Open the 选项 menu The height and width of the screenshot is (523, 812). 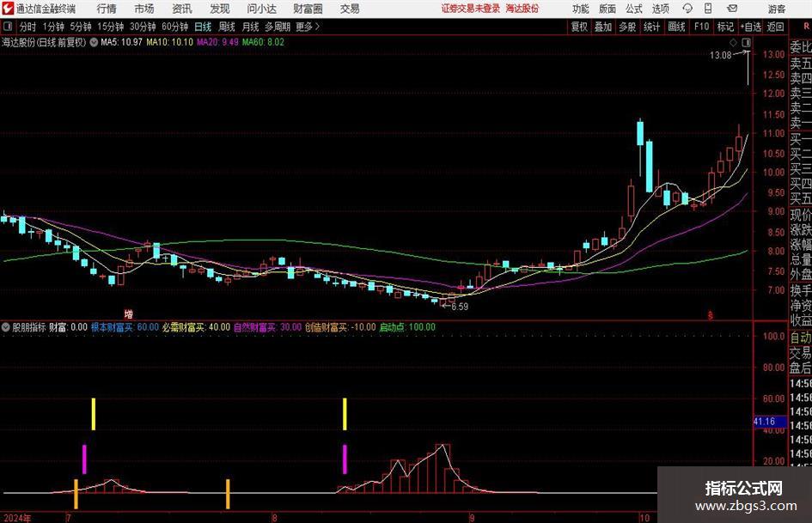pos(660,9)
